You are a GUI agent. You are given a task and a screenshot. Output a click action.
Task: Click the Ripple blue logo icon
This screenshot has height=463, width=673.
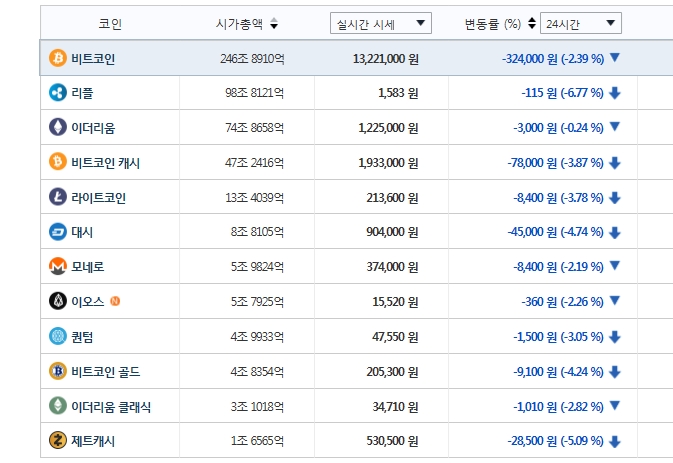[x=58, y=93]
